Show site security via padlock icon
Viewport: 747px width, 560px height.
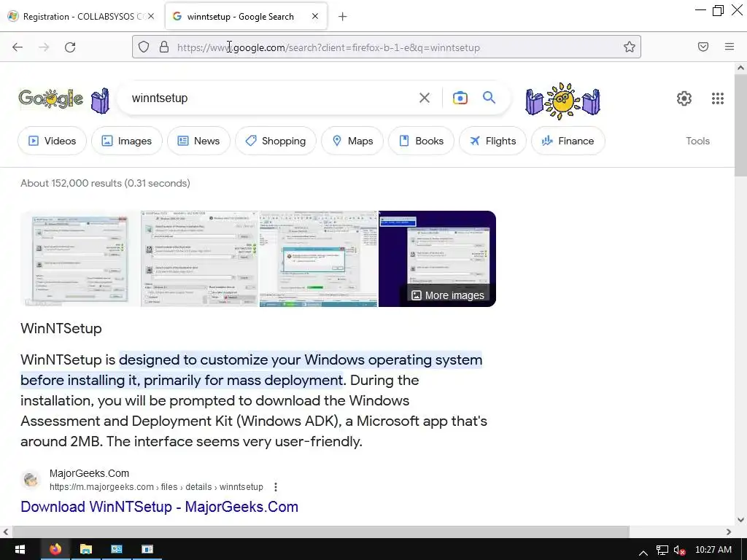164,47
